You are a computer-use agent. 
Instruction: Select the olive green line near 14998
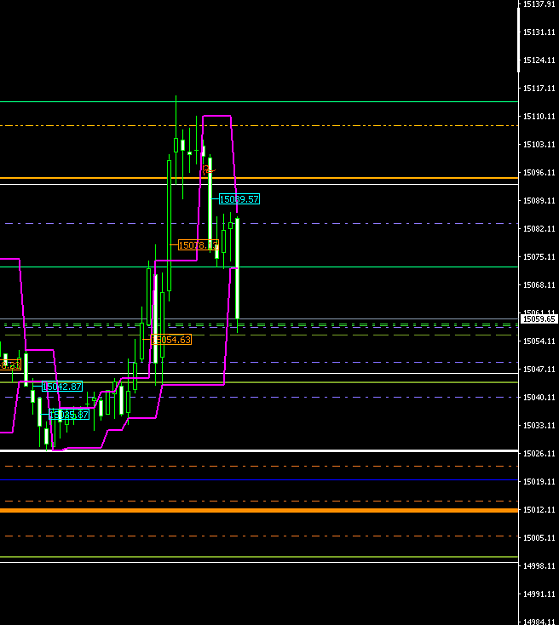point(259,556)
